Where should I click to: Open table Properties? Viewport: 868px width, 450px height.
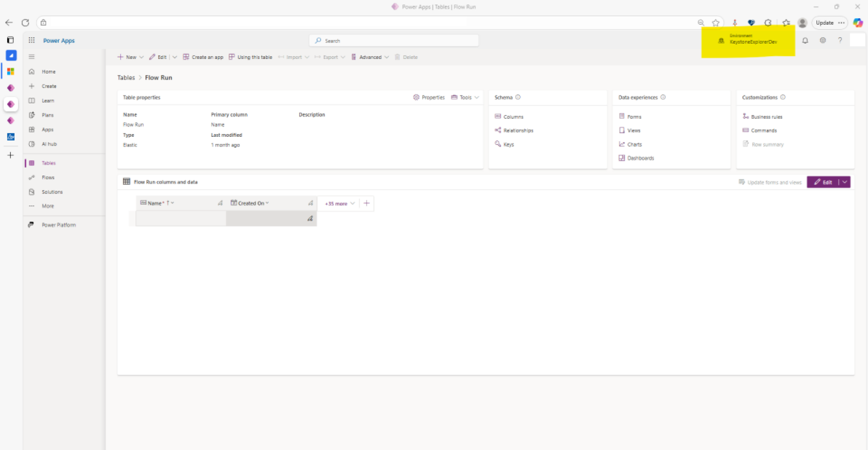pos(429,98)
